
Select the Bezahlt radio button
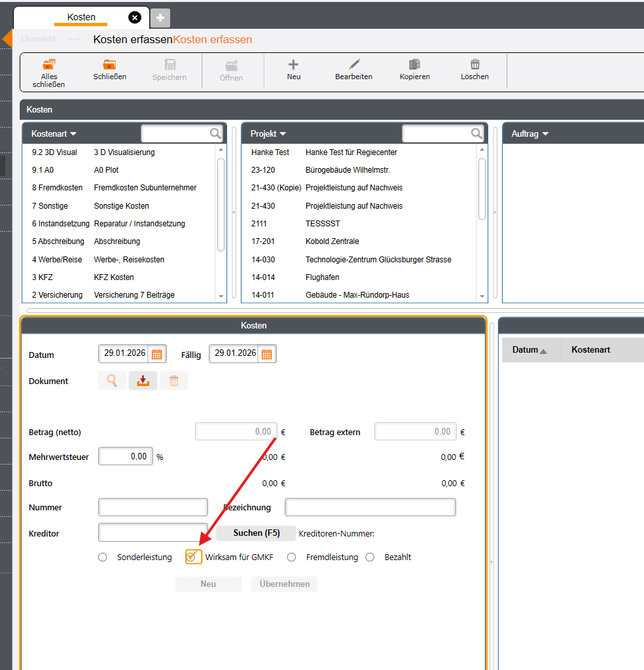click(x=370, y=557)
